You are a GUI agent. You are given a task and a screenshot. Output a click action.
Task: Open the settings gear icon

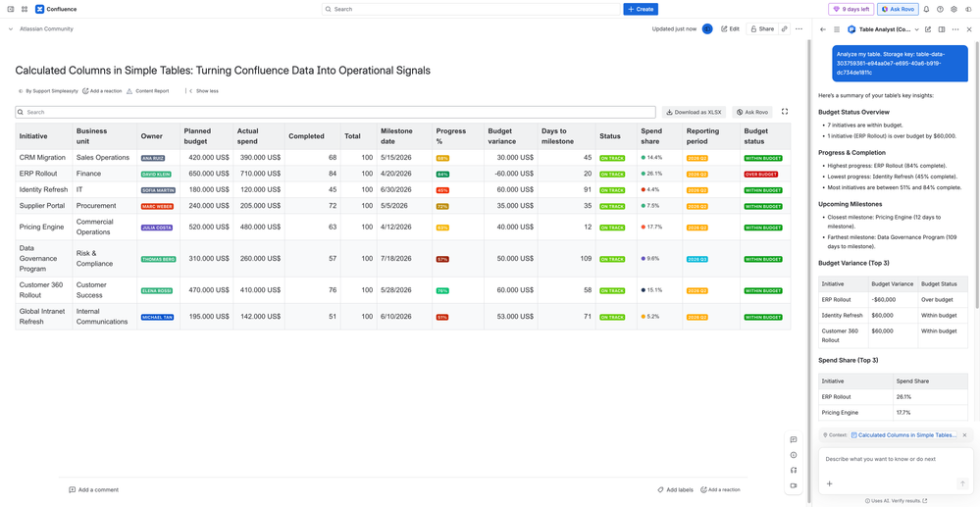tap(954, 9)
